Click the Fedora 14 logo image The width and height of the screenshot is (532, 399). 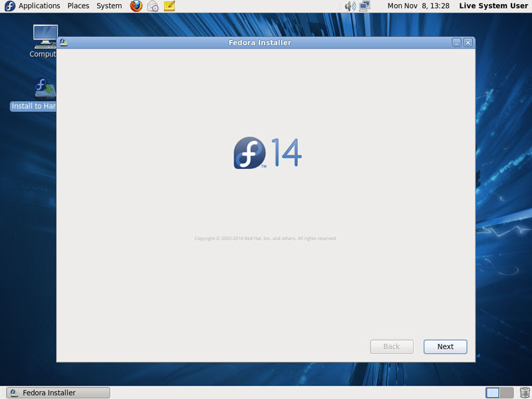pyautogui.click(x=267, y=153)
